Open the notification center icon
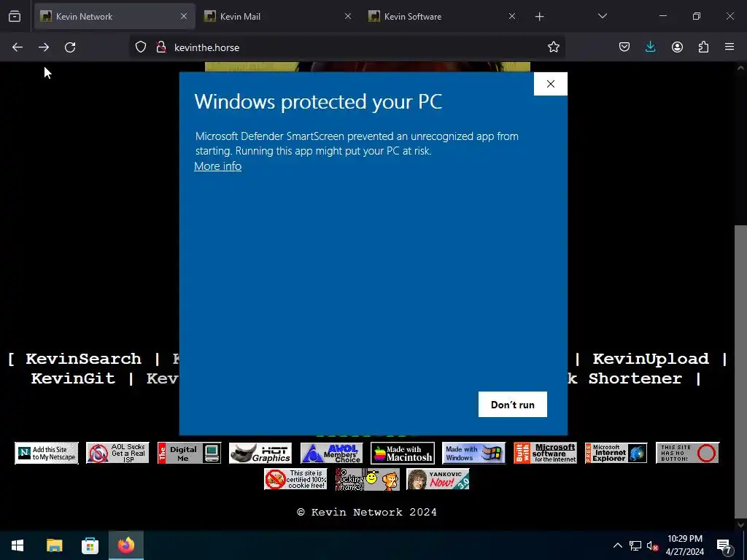 click(724, 545)
